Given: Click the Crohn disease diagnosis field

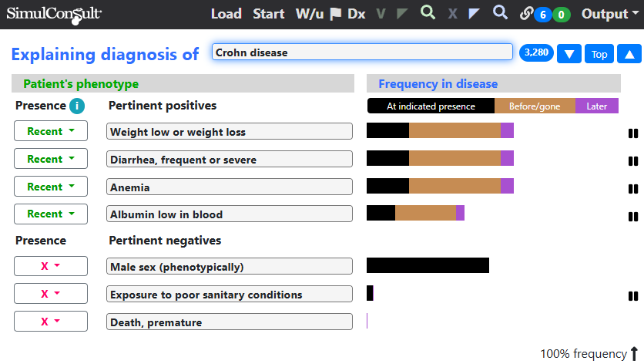Looking at the screenshot, I should click(x=362, y=52).
